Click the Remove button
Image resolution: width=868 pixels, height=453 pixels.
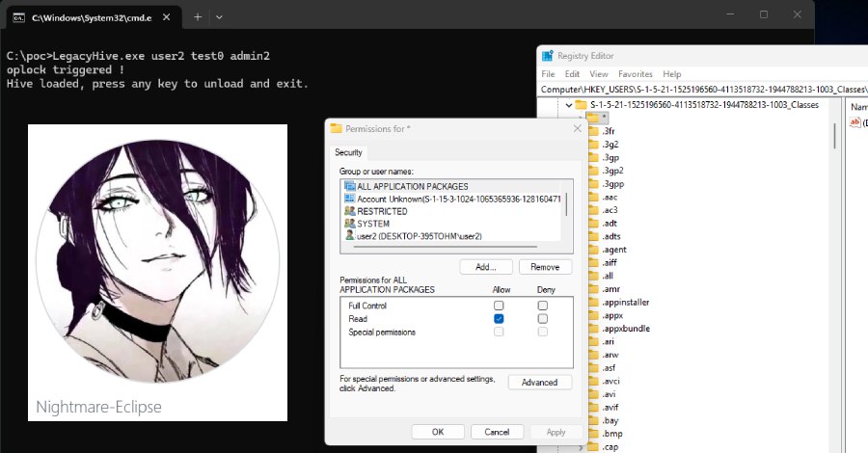545,267
